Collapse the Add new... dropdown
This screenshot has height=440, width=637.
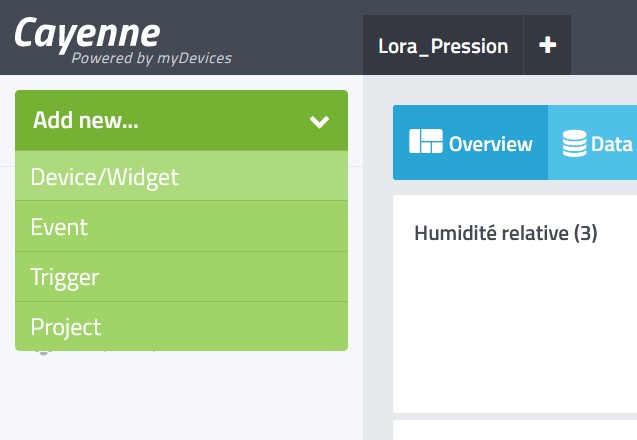point(181,121)
